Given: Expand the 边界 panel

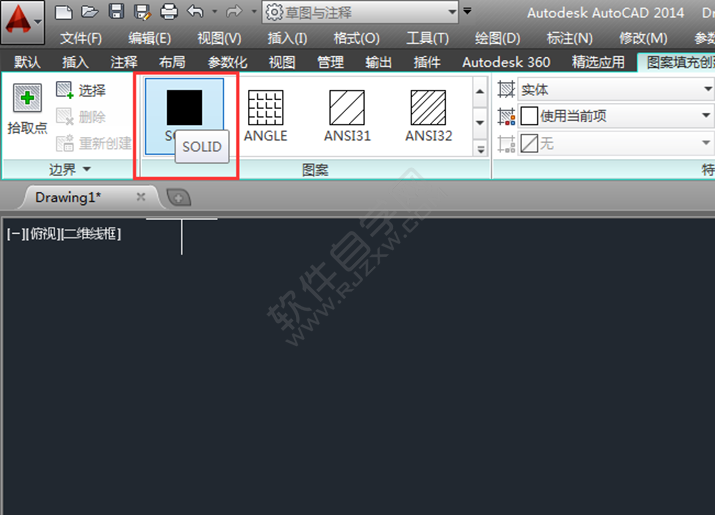Looking at the screenshot, I should click(69, 170).
